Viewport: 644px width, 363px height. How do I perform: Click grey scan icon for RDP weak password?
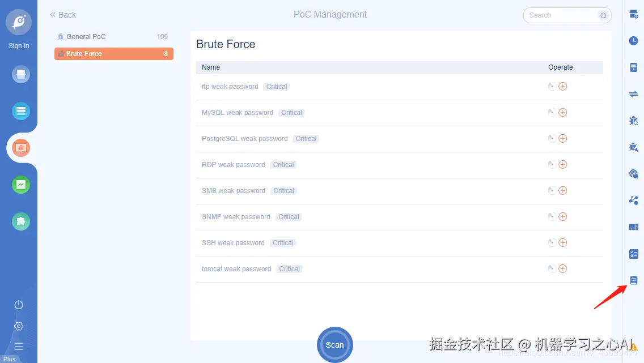(552, 164)
